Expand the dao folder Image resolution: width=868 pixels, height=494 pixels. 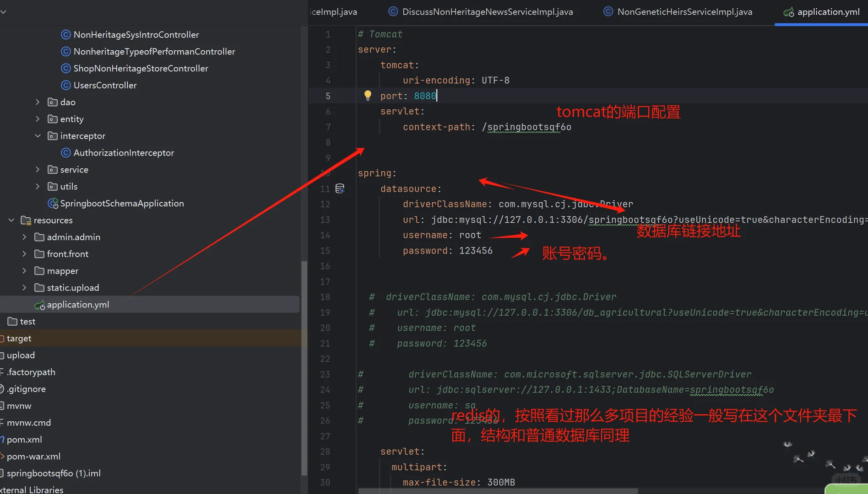(38, 102)
